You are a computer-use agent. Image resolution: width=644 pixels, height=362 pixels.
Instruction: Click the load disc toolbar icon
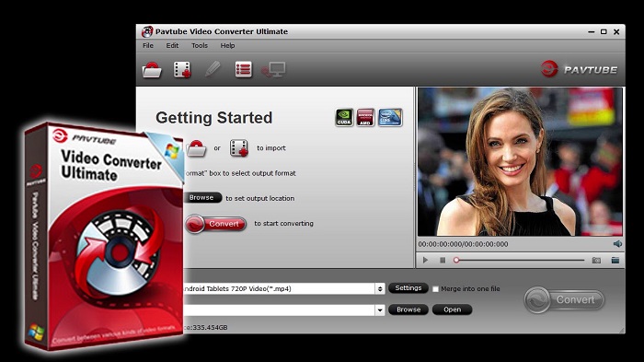[x=152, y=69]
